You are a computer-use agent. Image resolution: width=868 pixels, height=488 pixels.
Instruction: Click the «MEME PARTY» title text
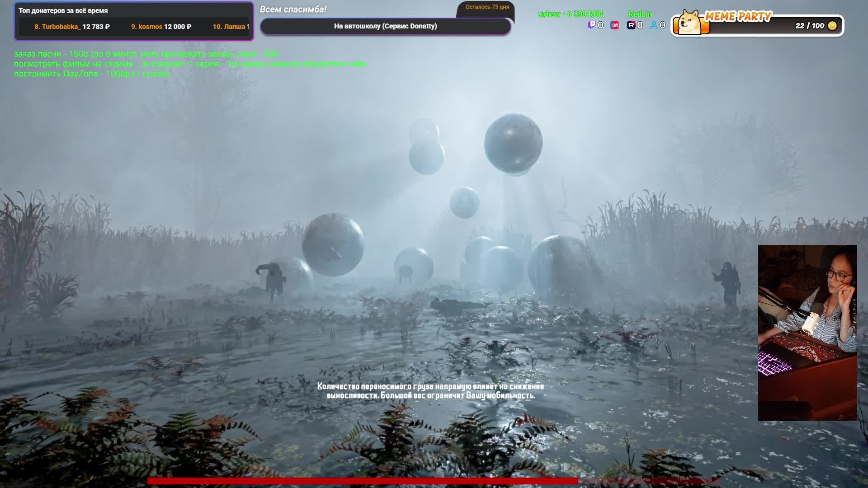point(738,17)
